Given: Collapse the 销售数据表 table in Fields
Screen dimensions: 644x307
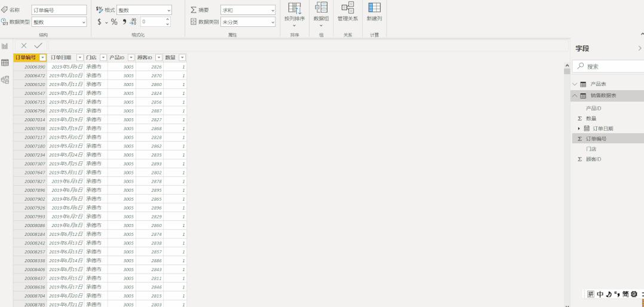Looking at the screenshot, I should (x=575, y=96).
